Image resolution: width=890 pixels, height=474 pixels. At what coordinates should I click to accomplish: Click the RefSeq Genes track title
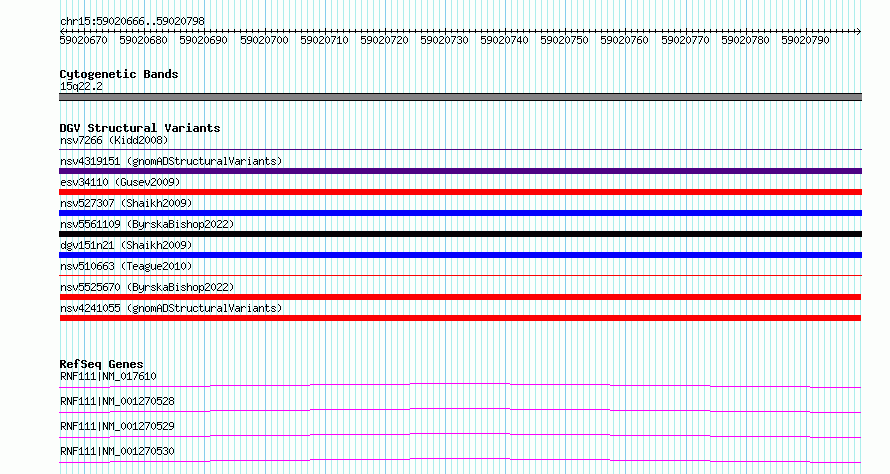[x=102, y=364]
